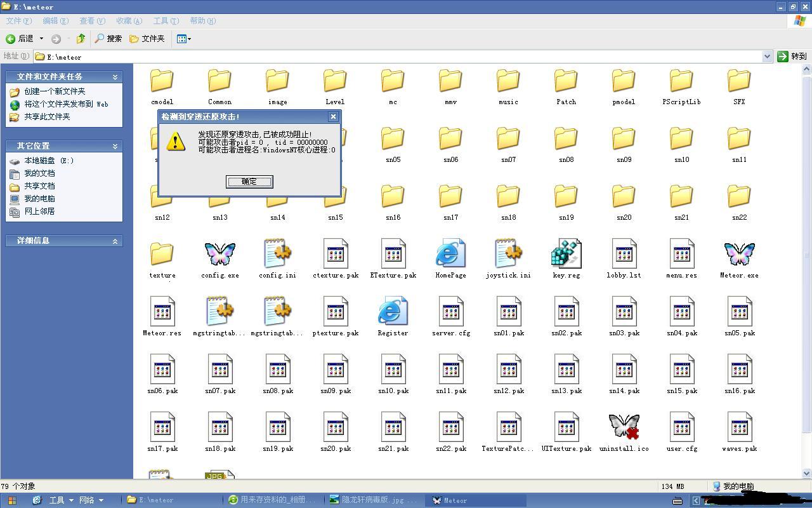Expand the address bar dropdown
This screenshot has height=508, width=812.
point(766,57)
